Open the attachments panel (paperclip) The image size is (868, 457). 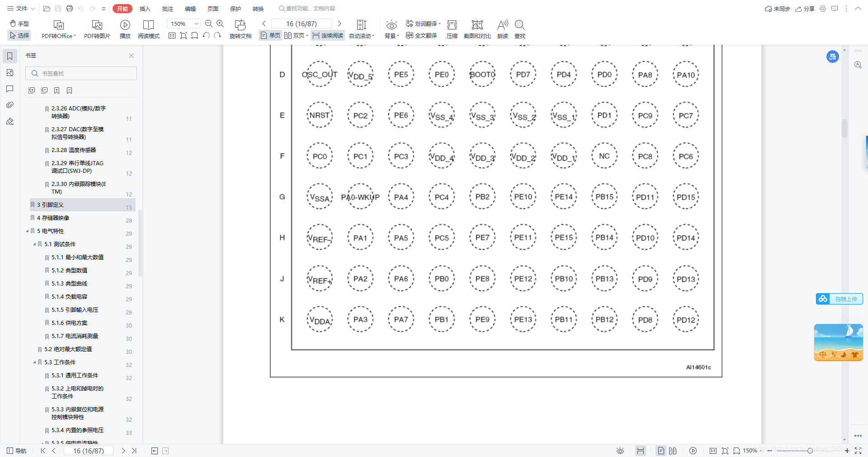click(10, 105)
